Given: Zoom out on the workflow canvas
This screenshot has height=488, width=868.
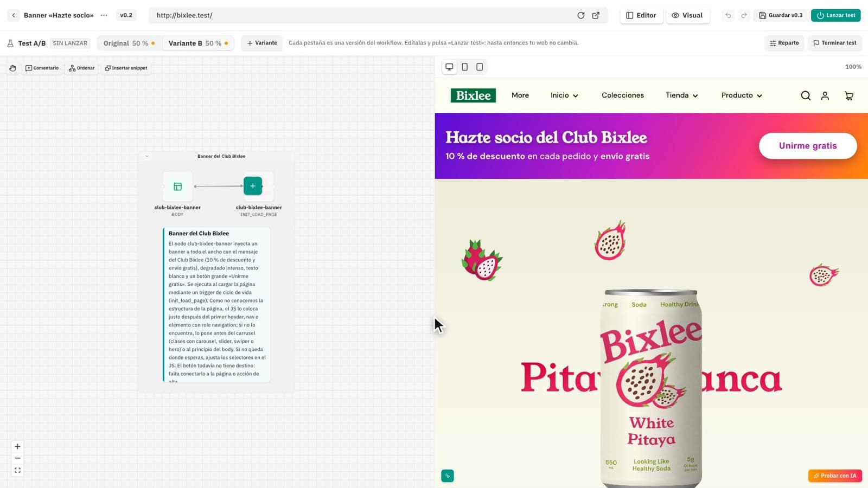Looking at the screenshot, I should click(17, 458).
